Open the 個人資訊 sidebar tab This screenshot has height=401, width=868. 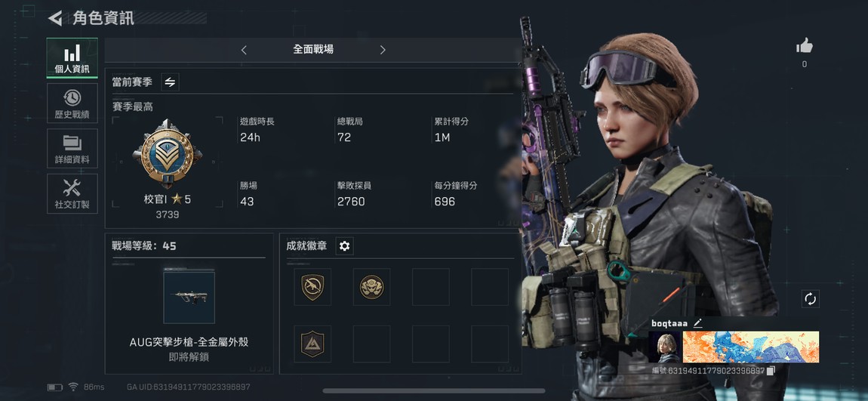pyautogui.click(x=72, y=58)
